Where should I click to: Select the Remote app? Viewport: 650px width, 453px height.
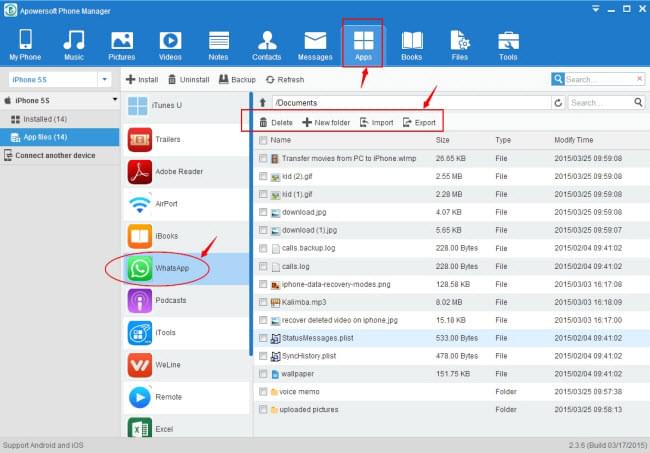click(186, 397)
